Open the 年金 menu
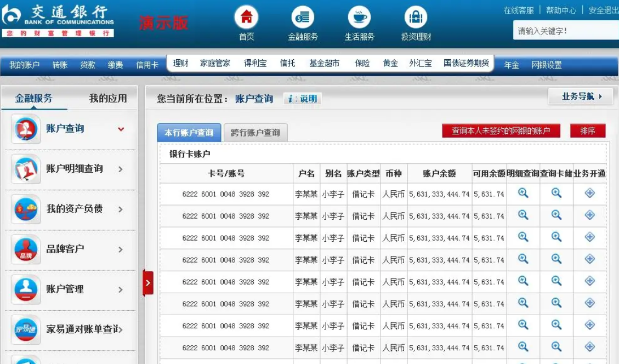Image resolution: width=619 pixels, height=364 pixels. 511,65
